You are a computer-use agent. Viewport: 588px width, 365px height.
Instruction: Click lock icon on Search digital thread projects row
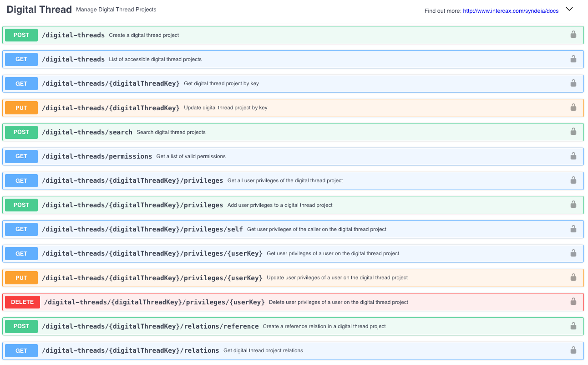[573, 132]
